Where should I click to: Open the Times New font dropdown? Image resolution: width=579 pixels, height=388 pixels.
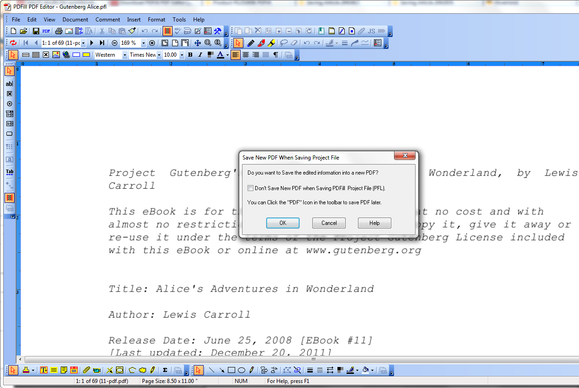(x=159, y=55)
